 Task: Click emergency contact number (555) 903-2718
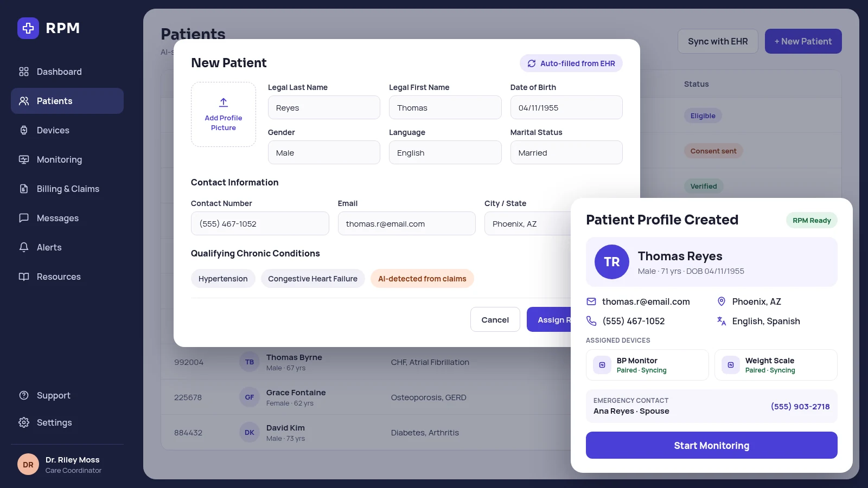coord(800,407)
